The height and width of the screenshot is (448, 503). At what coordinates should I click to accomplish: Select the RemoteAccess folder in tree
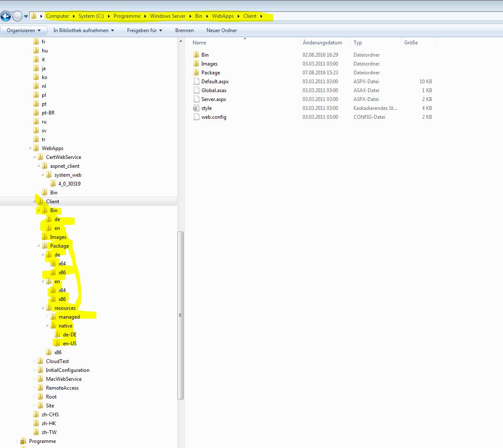coord(62,388)
